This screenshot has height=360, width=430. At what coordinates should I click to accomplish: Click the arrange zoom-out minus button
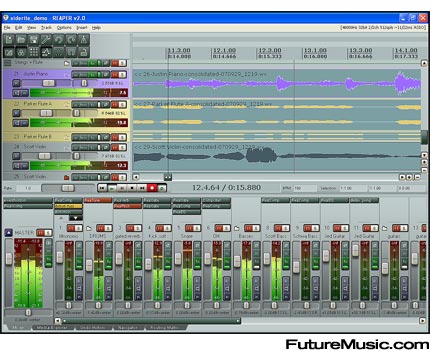(417, 177)
